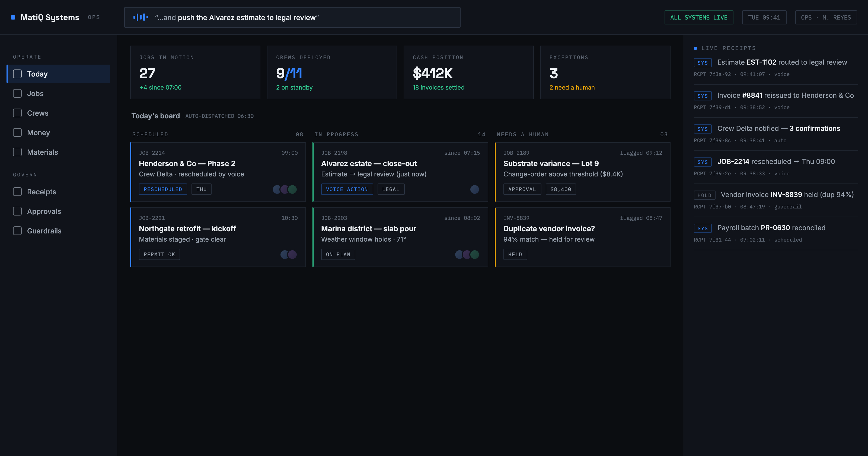Image resolution: width=868 pixels, height=456 pixels.
Task: Click the Today sidebar icon box
Action: coord(17,74)
